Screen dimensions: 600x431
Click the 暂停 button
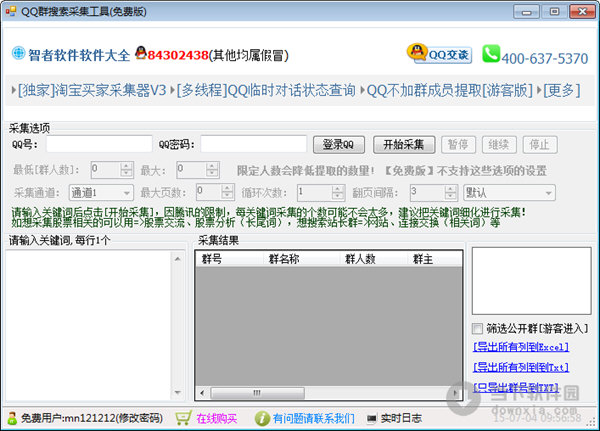[x=458, y=145]
